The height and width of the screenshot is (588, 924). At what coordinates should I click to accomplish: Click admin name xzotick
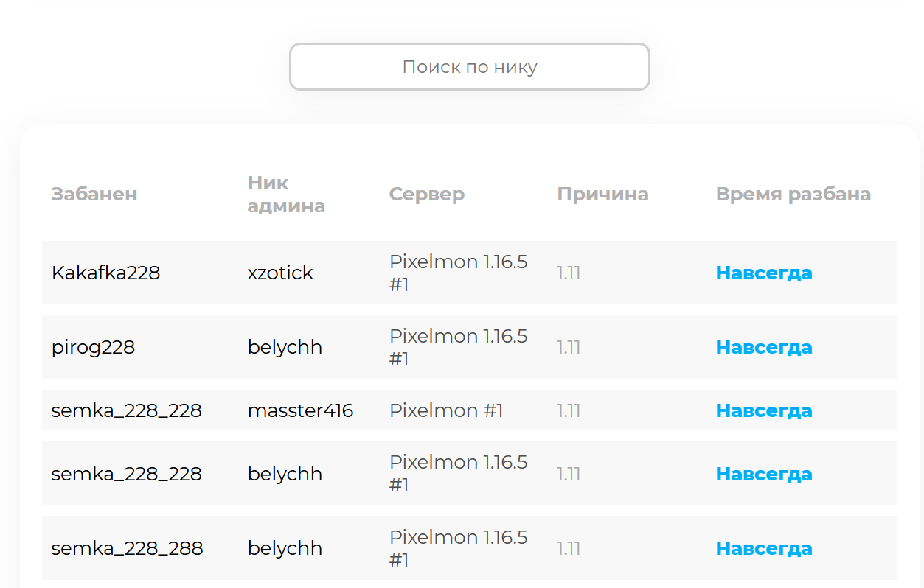(x=280, y=273)
